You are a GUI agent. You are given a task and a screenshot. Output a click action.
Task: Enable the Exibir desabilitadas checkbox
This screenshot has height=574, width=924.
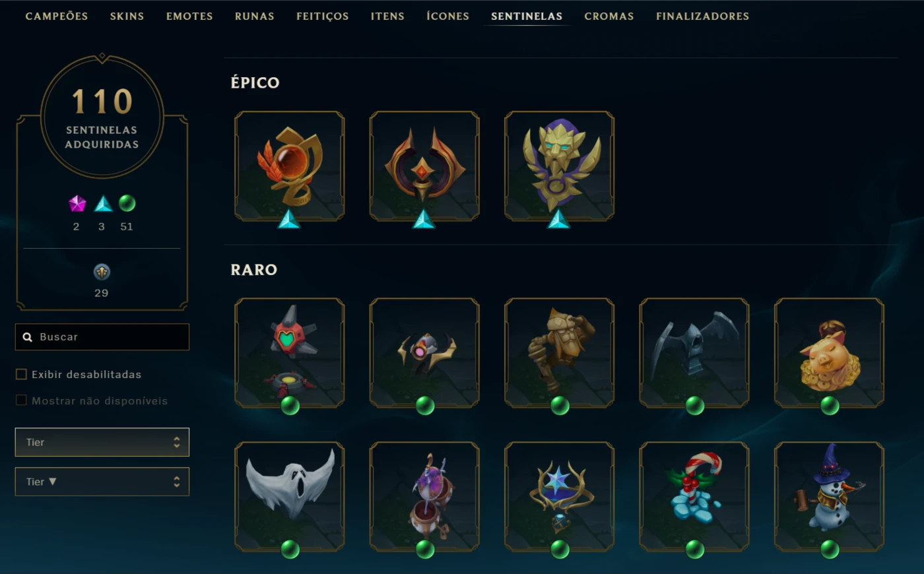coord(21,374)
